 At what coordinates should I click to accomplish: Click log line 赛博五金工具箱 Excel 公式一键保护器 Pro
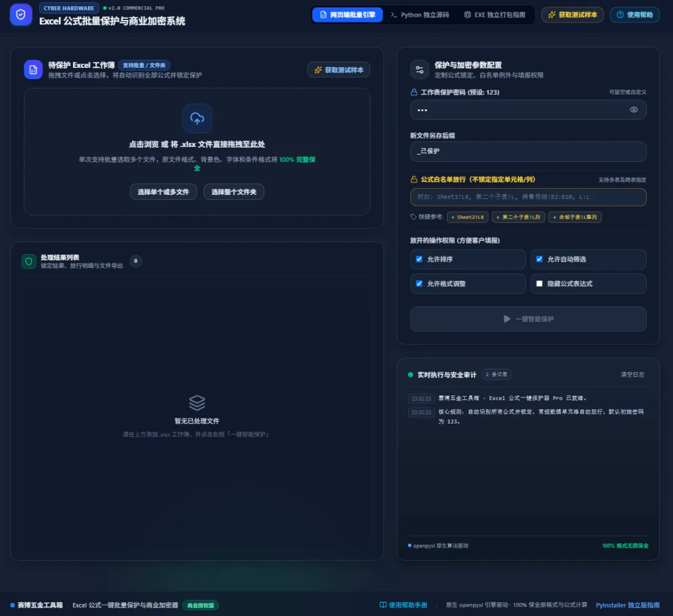(512, 398)
